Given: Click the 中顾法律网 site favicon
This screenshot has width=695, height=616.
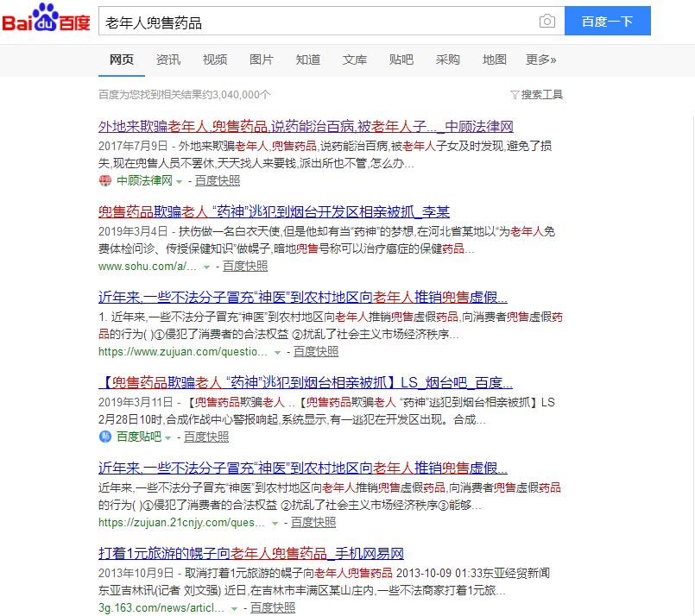Looking at the screenshot, I should click(x=105, y=180).
